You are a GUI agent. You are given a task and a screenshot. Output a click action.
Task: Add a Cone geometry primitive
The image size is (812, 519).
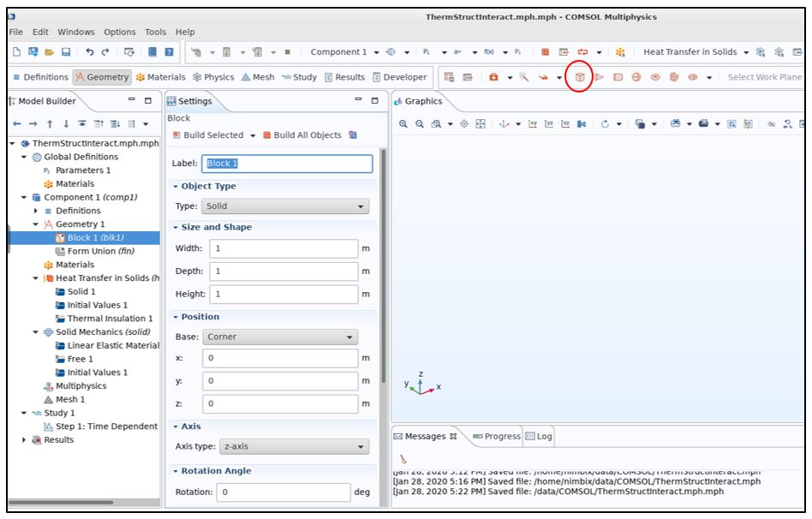click(x=600, y=77)
